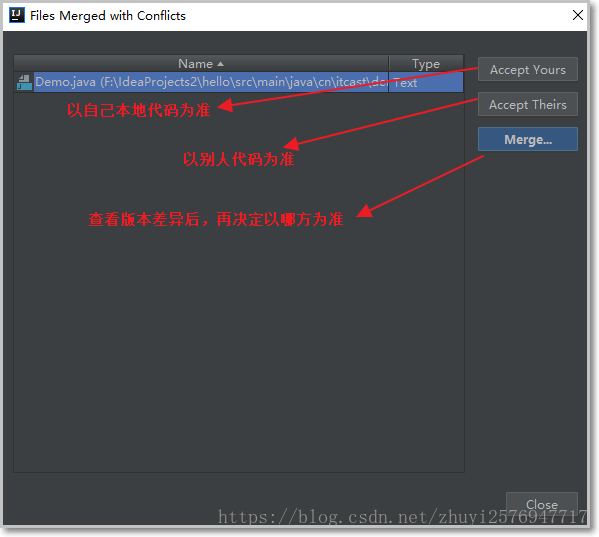Screen dimensions: 599x537
Task: Click the Accept Yours button
Action: click(528, 70)
